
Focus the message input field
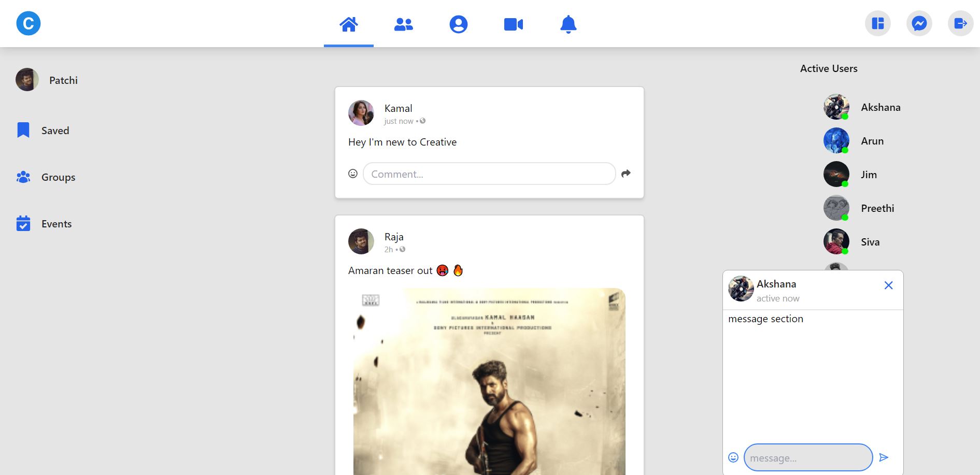click(x=808, y=457)
